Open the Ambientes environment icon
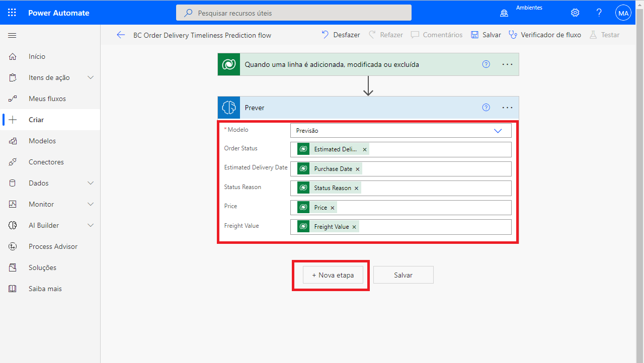 coord(504,14)
